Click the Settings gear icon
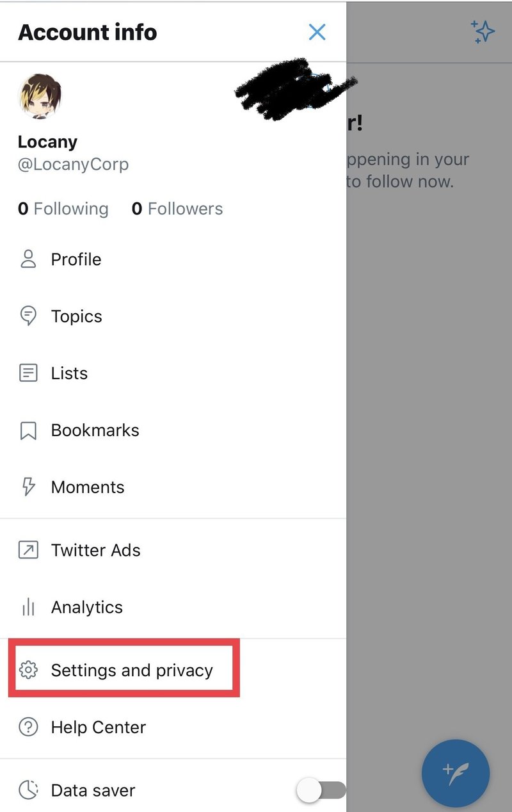The width and height of the screenshot is (512, 812). [28, 670]
